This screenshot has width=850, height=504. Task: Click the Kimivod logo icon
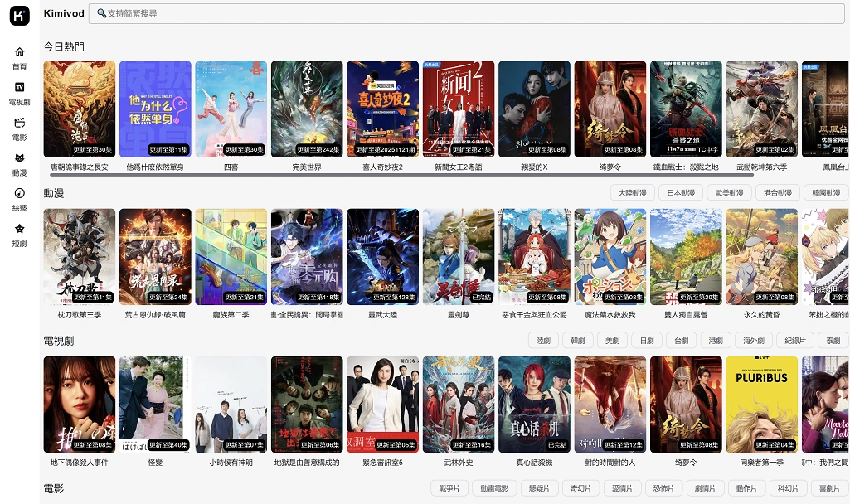[19, 15]
